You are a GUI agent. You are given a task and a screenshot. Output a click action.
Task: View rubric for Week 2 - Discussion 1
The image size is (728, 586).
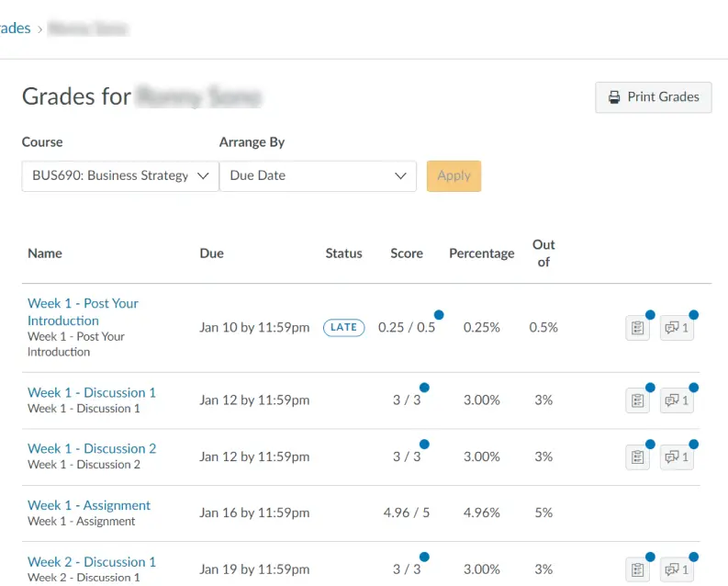(637, 569)
